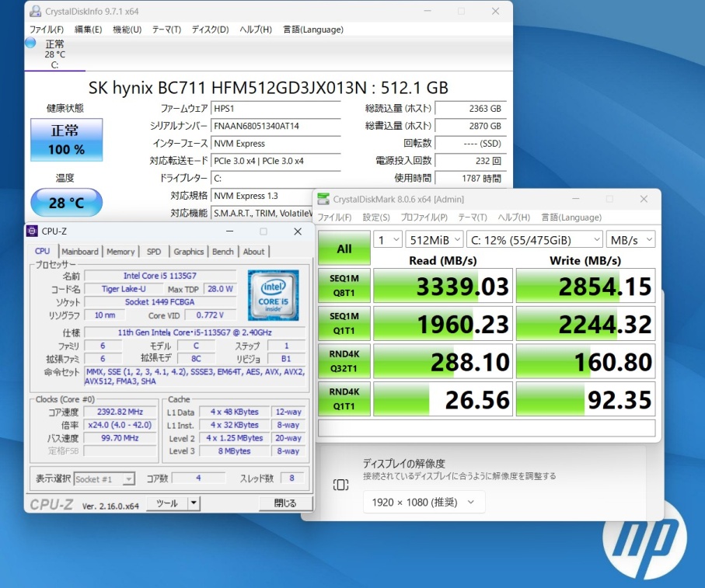Click the 3339.03 sequential read result
705x588 pixels.
coord(443,286)
